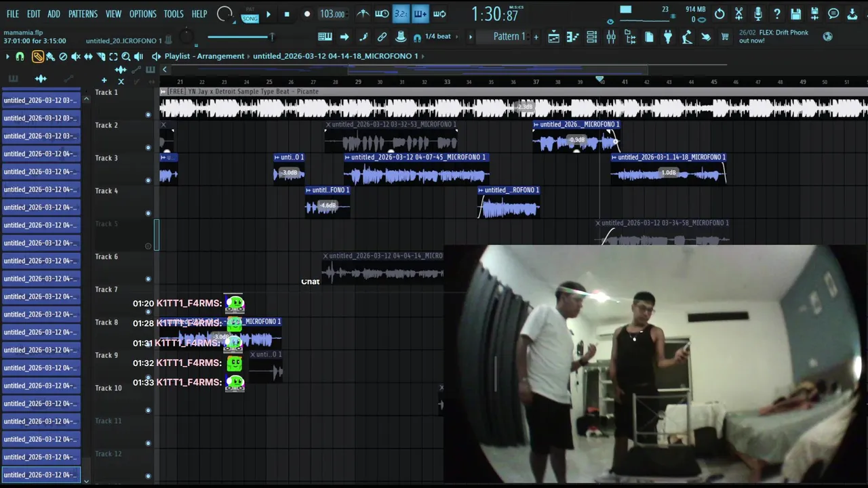The image size is (868, 488).
Task: Mute Track 1 with its green dot
Action: [148, 115]
